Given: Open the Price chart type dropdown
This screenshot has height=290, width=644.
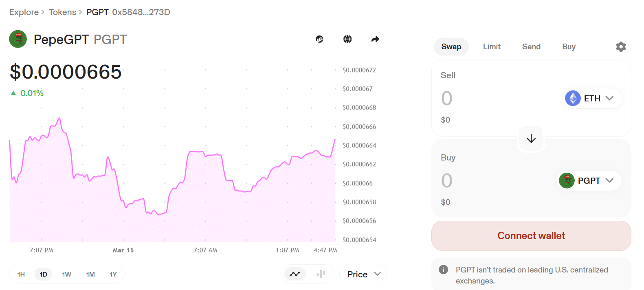Looking at the screenshot, I should [363, 274].
